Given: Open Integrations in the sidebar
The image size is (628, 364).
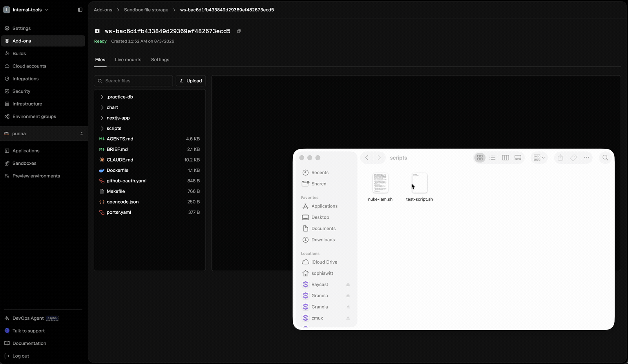Looking at the screenshot, I should [43, 78].
